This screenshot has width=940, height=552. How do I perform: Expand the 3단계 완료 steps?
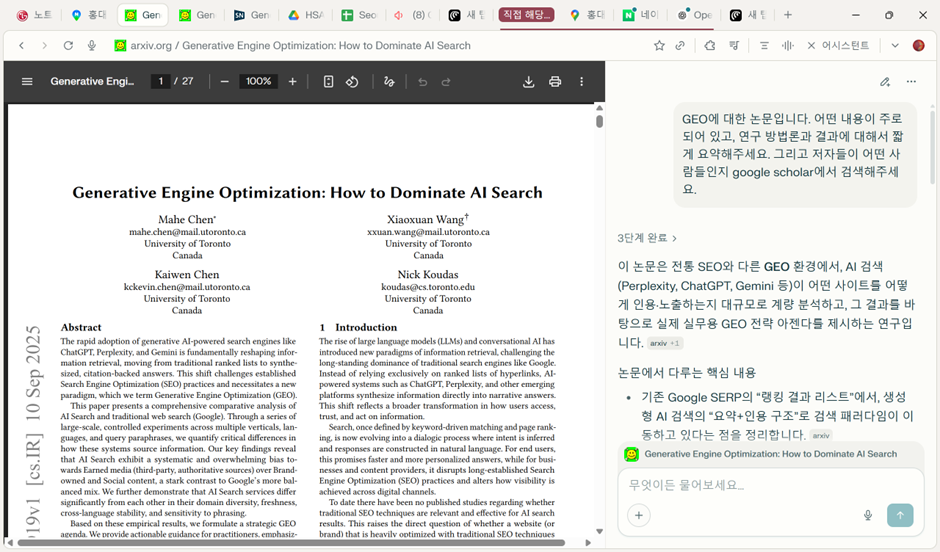(x=647, y=238)
